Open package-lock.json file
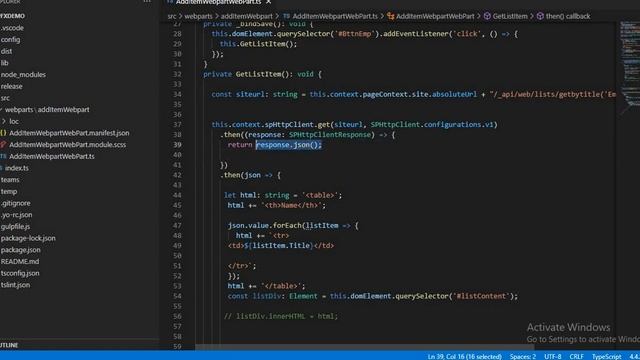 (x=28, y=238)
